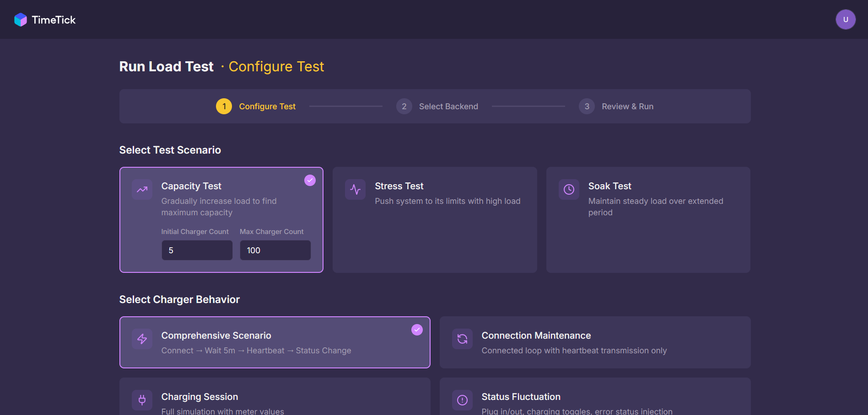This screenshot has height=415, width=868.
Task: Click the Max Charger Count input
Action: (275, 250)
